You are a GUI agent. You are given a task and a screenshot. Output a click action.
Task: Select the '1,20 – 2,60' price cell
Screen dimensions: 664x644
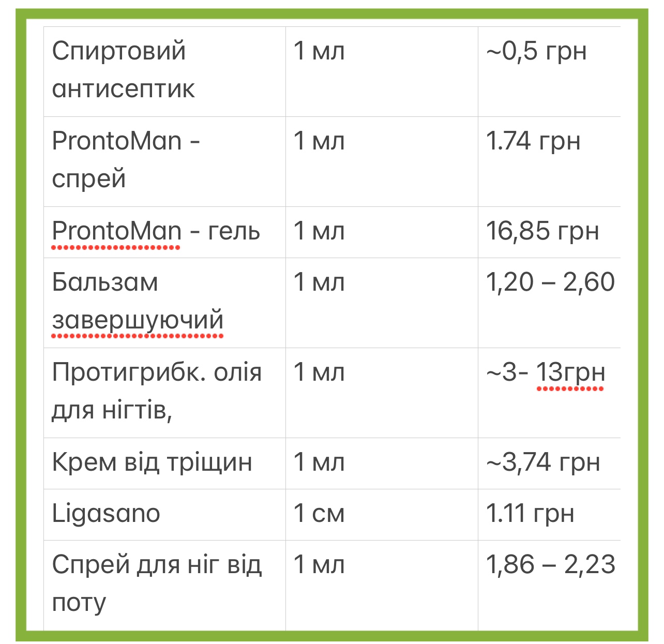[549, 303]
